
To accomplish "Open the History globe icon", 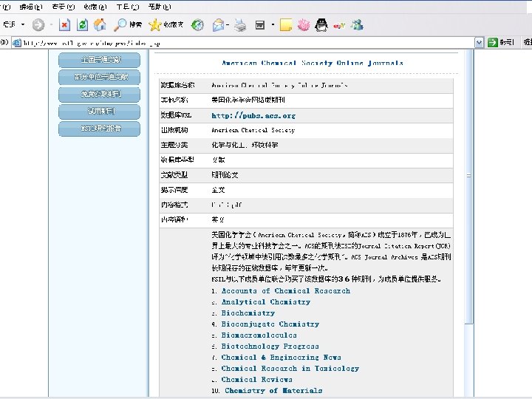I will point(197,25).
